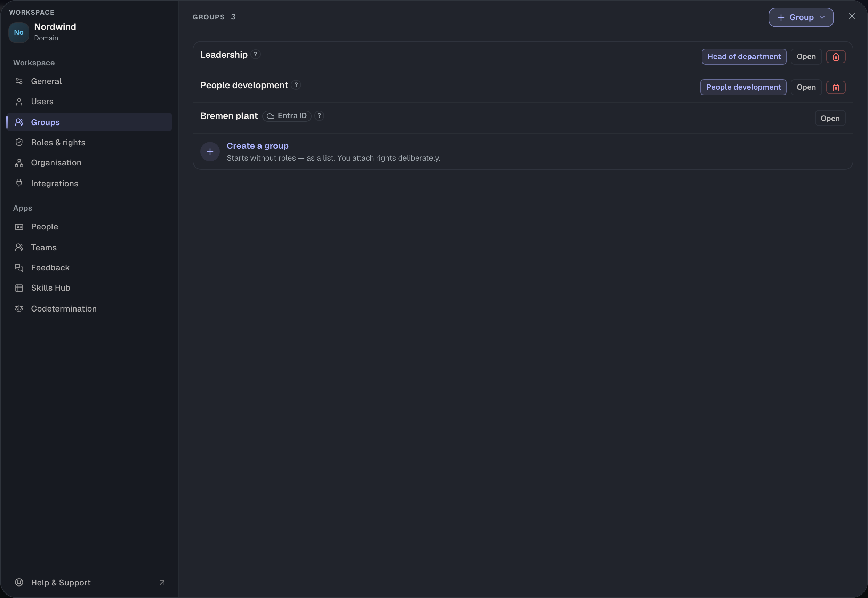Click the Nordwind workspace name
This screenshot has width=868, height=598.
(x=55, y=27)
